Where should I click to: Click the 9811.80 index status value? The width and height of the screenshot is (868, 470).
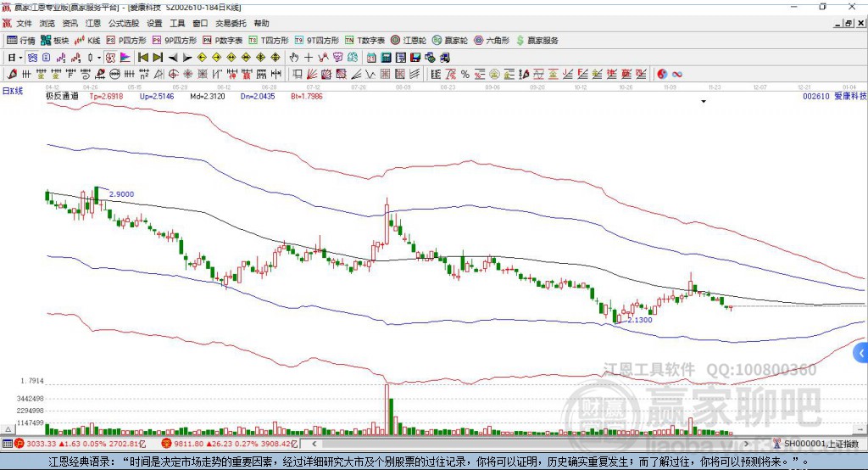[x=189, y=444]
